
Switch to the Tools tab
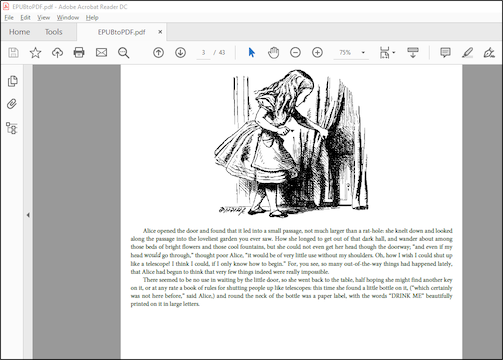point(54,32)
